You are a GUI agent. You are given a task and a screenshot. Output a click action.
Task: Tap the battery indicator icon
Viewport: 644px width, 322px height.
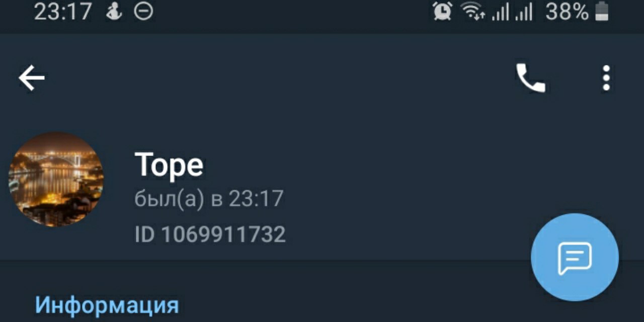[x=602, y=12]
